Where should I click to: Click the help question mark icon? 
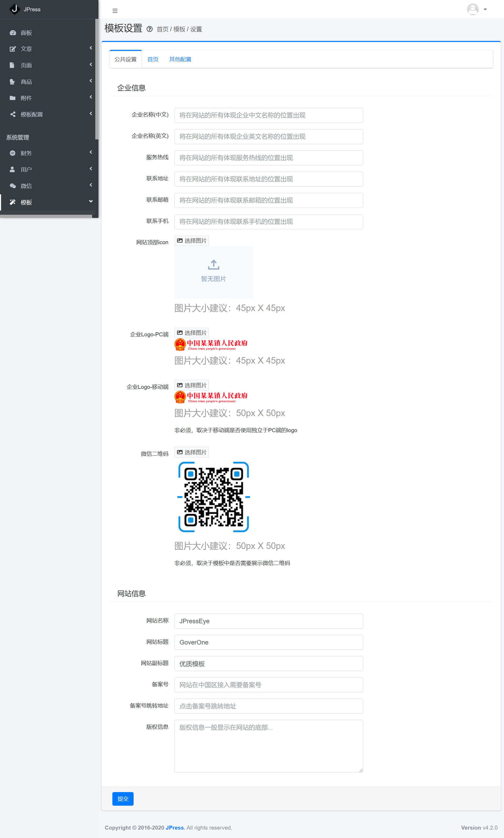tap(149, 29)
